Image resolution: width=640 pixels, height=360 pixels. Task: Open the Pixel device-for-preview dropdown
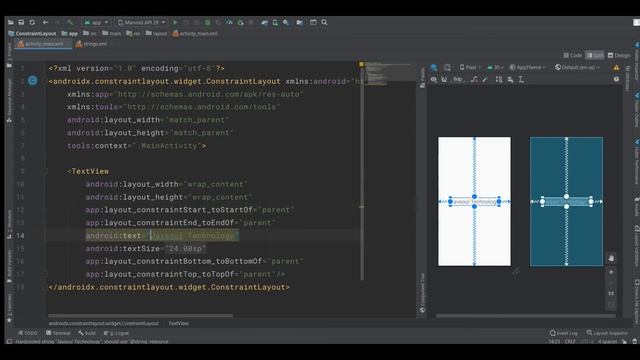click(x=470, y=67)
